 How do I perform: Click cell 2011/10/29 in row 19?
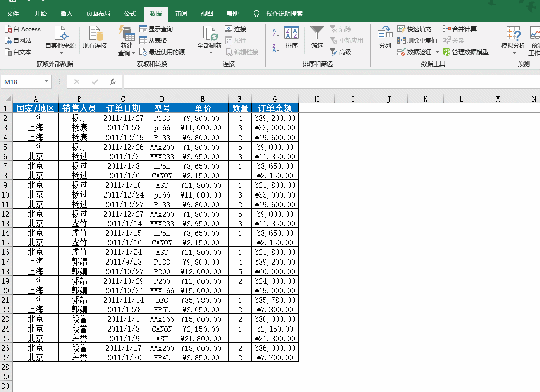(123, 281)
